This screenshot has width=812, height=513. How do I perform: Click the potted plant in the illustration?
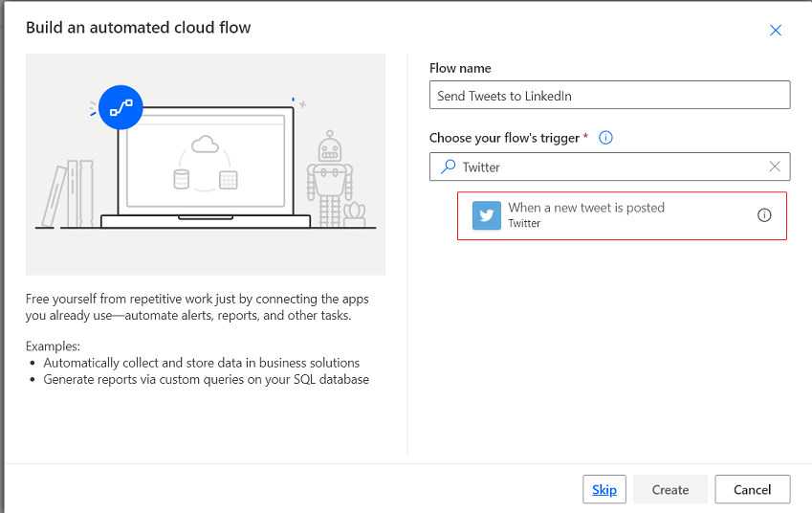click(x=355, y=215)
